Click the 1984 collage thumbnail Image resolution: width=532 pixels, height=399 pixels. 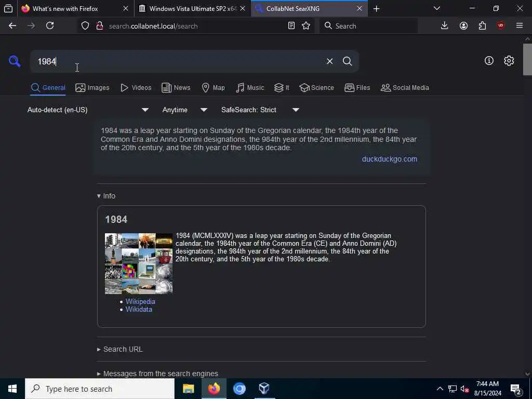(x=139, y=263)
